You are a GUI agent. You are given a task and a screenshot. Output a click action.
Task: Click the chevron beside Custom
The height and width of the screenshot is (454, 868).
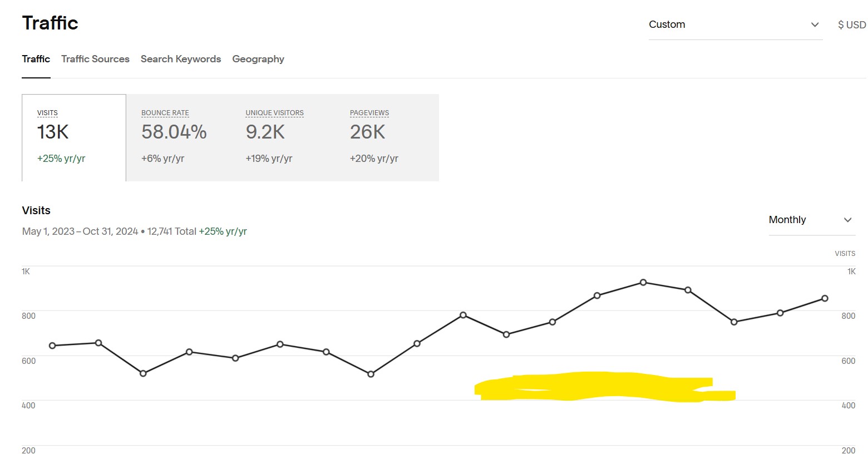(815, 24)
